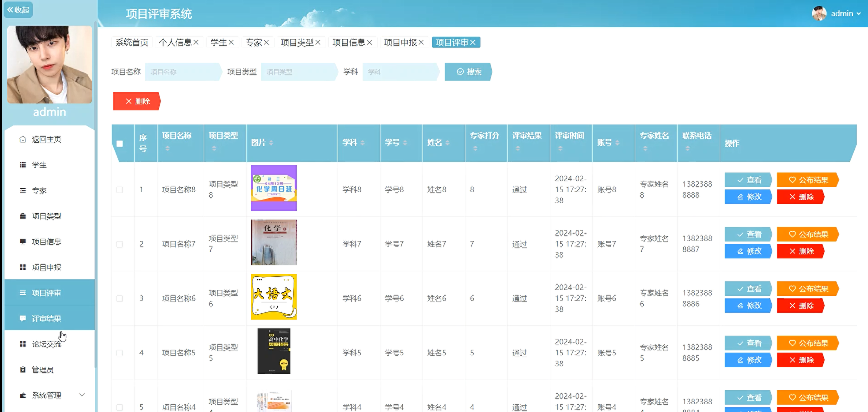Click the 搜索 button
The width and height of the screenshot is (868, 412).
point(468,72)
